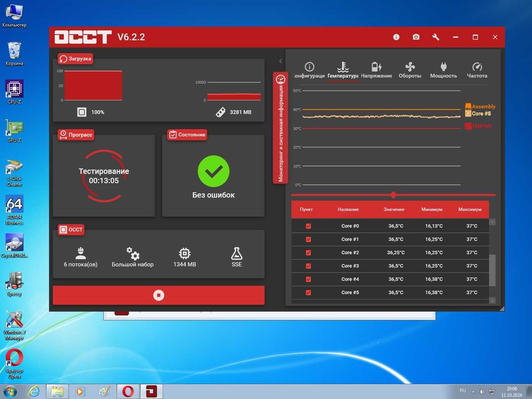Click the CPU usage 100% icon
The width and height of the screenshot is (532, 399).
click(x=82, y=112)
